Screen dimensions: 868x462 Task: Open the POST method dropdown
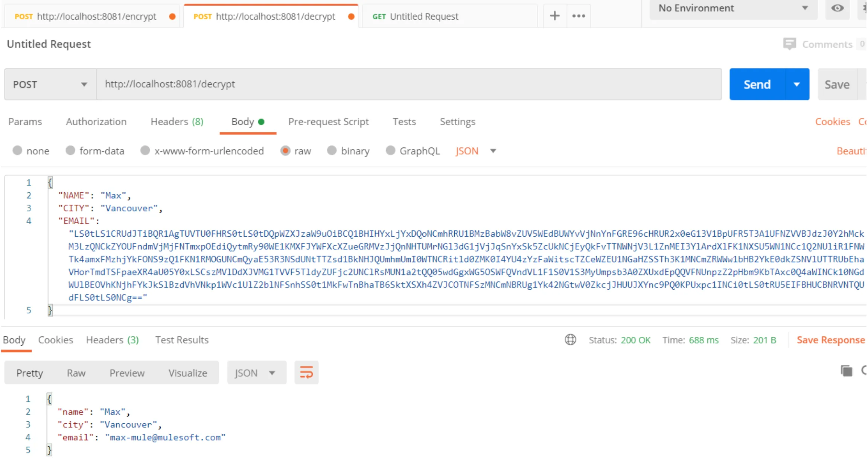tap(50, 84)
